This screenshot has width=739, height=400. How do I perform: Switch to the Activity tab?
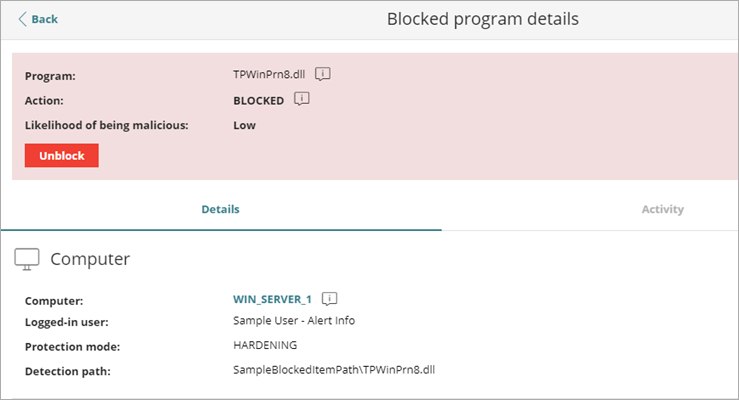(x=662, y=209)
